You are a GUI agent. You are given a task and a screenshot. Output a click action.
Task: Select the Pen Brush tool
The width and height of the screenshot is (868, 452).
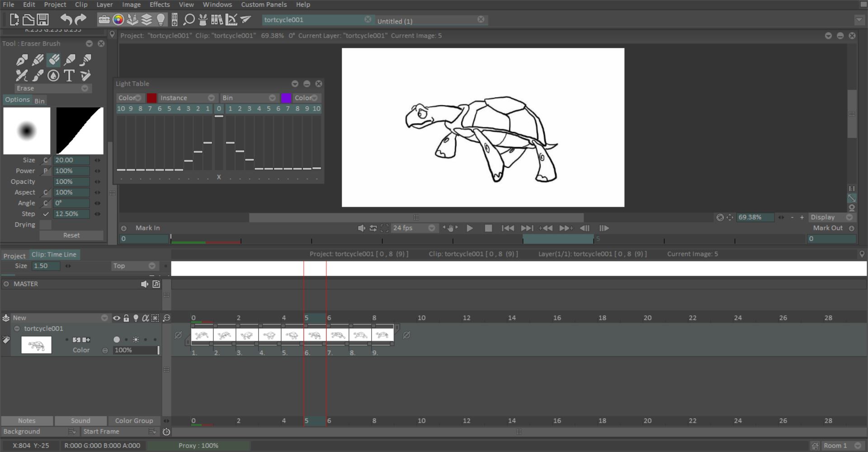click(22, 60)
